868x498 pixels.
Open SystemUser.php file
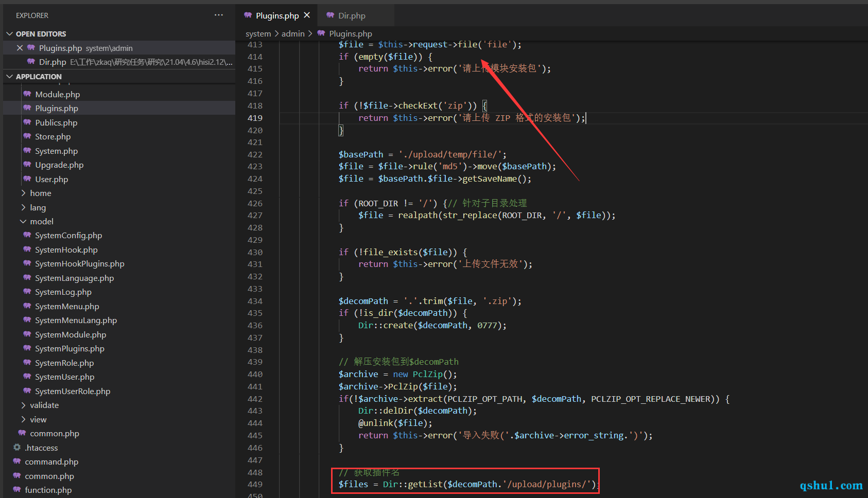(x=65, y=377)
